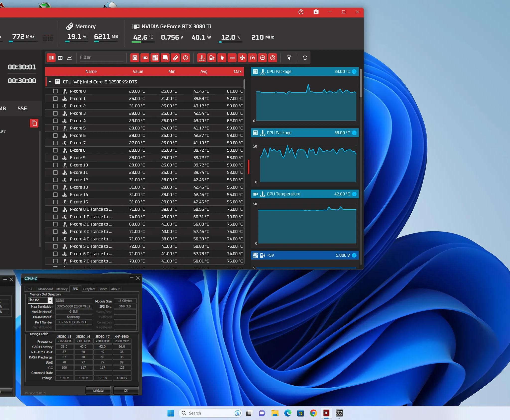Screen dimensions: 510x420
Task: Check the P-core 0 checkbox
Action: [55, 91]
